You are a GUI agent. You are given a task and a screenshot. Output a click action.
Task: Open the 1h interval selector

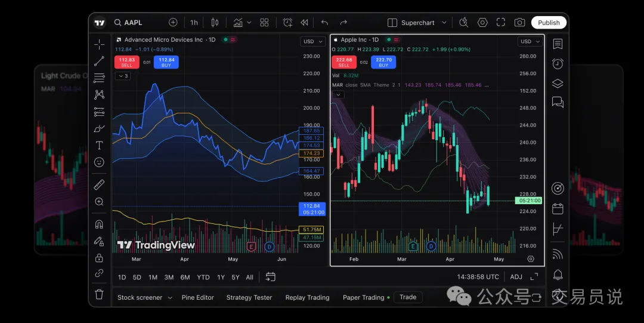pos(194,23)
